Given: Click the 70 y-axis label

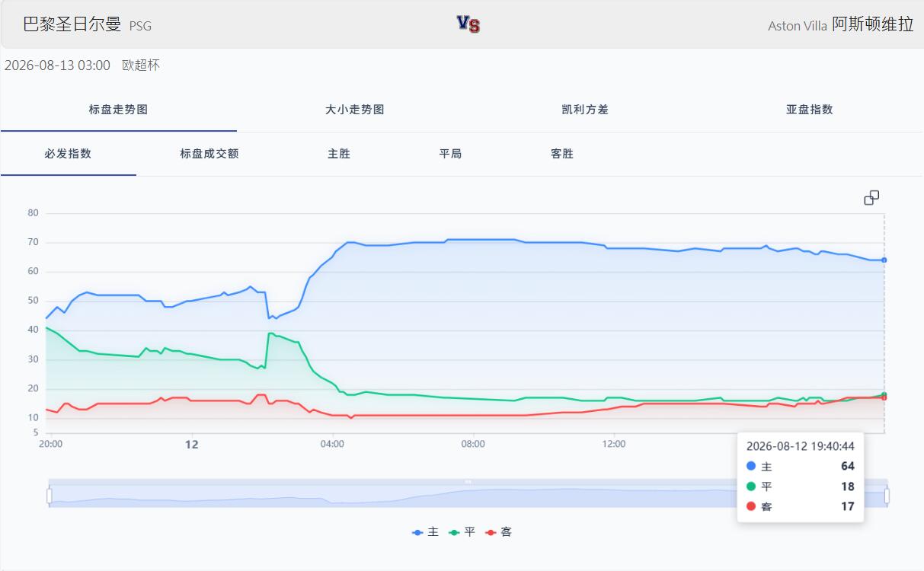Looking at the screenshot, I should pyautogui.click(x=33, y=242).
